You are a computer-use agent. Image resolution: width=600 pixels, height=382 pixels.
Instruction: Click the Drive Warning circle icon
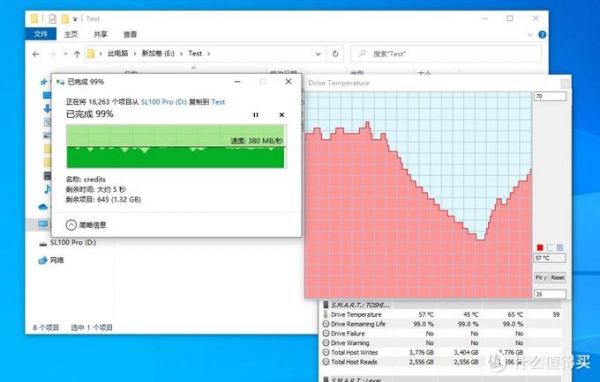pyautogui.click(x=326, y=343)
